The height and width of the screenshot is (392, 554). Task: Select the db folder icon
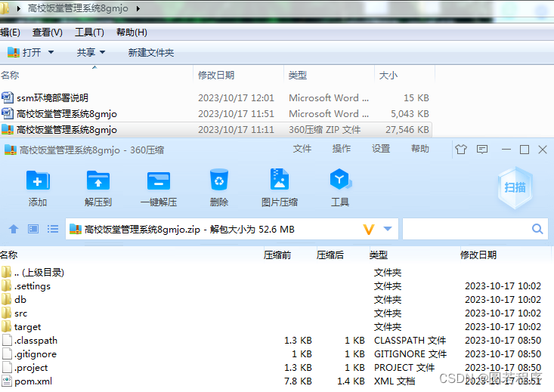[x=6, y=299]
